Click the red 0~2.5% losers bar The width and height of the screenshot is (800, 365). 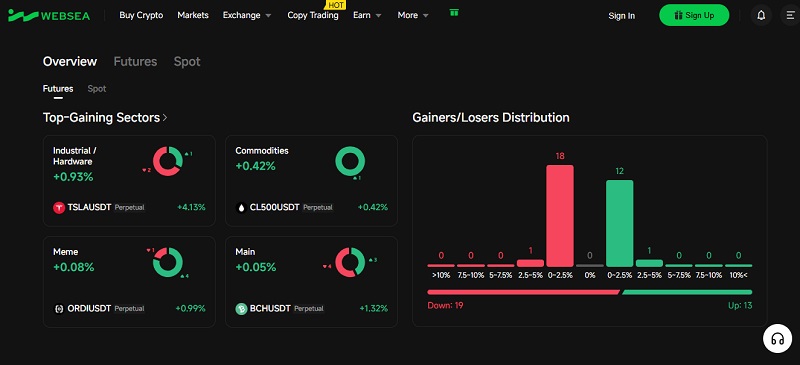pos(560,216)
